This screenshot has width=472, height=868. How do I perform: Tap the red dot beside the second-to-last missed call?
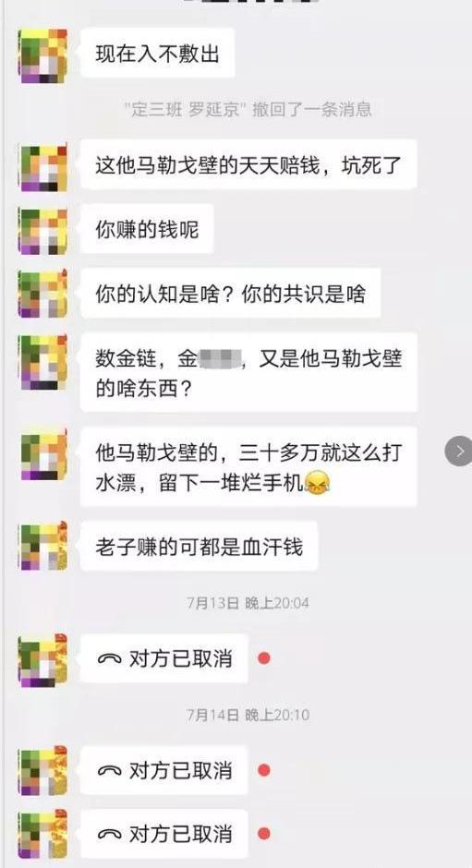click(264, 770)
